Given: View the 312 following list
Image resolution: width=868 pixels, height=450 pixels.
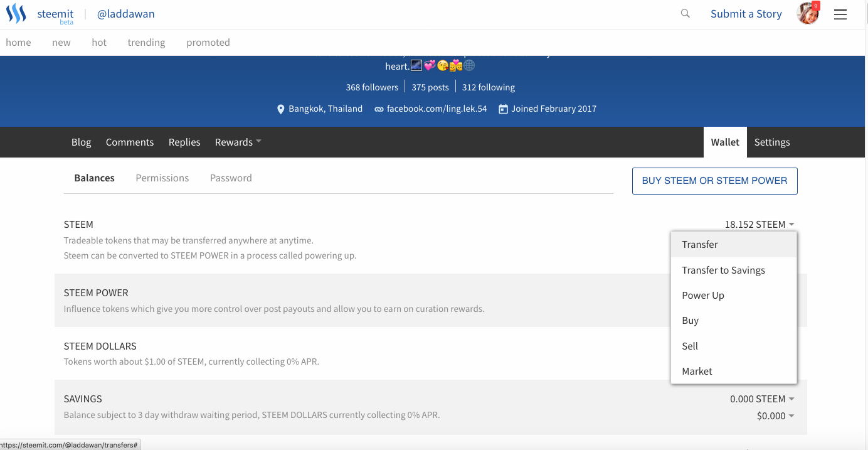Looking at the screenshot, I should [489, 87].
